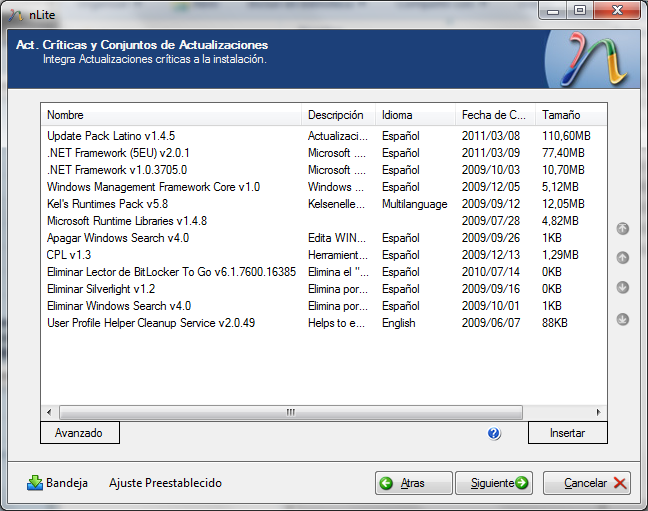Sort by the Fecha de C... column header
The width and height of the screenshot is (648, 511).
coord(496,115)
